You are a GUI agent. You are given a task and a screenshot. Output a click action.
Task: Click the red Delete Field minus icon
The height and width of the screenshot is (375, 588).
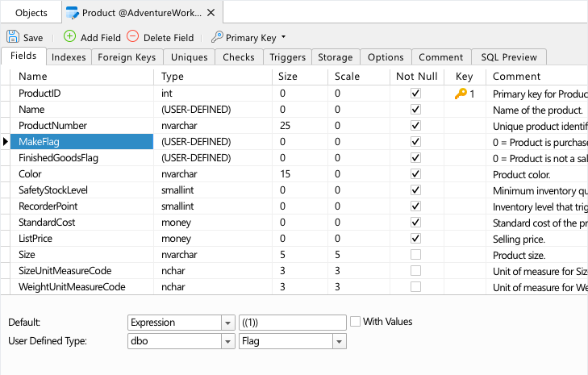pyautogui.click(x=133, y=36)
